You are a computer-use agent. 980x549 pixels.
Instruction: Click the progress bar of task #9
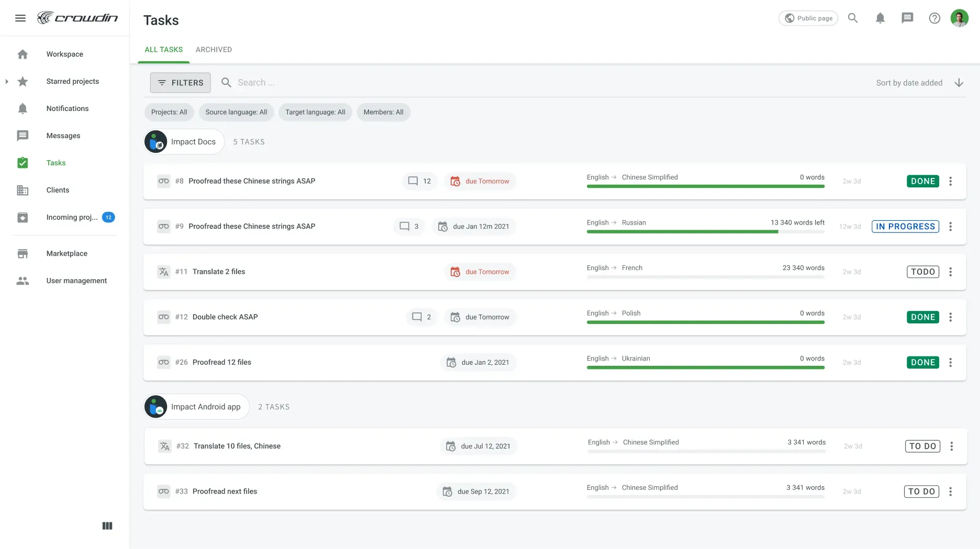tap(705, 232)
